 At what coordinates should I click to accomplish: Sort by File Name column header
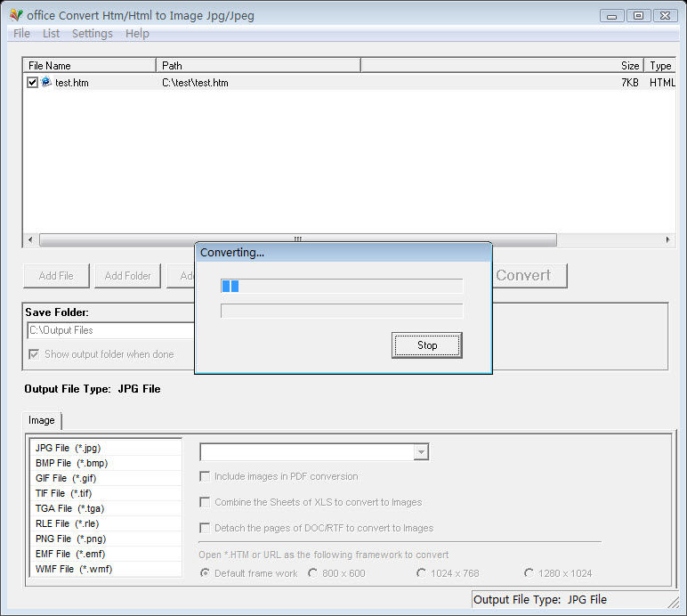89,65
